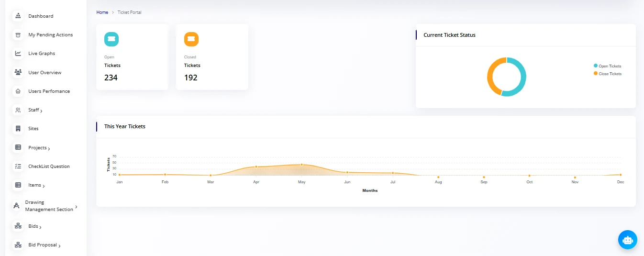
Task: Click the orange Closed Tickets icon
Action: click(191, 39)
